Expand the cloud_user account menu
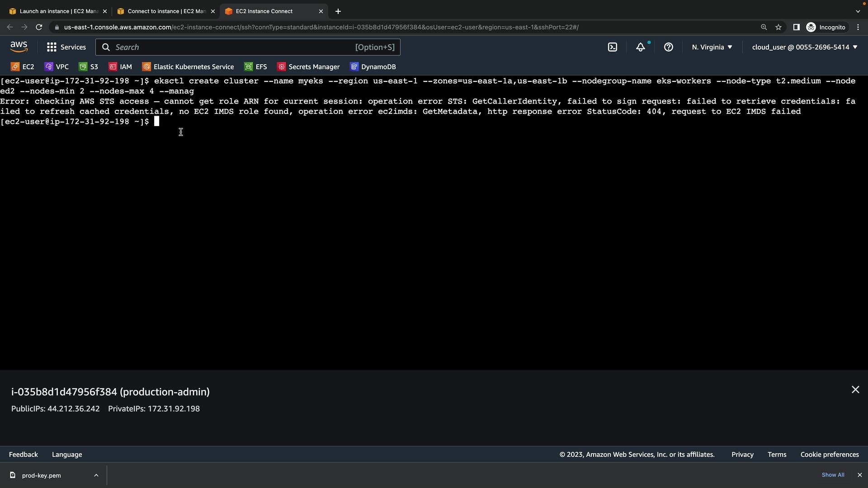Viewport: 868px width, 488px height. coord(805,47)
